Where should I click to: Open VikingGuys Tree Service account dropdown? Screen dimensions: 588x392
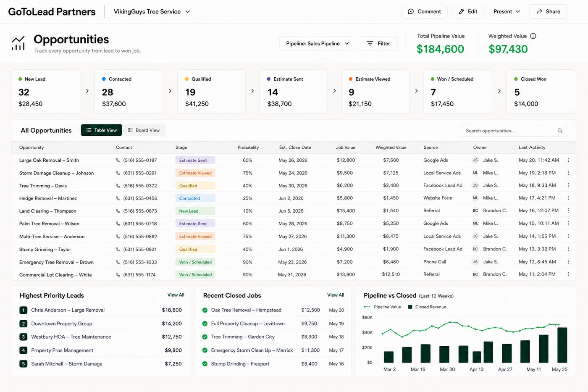[152, 12]
